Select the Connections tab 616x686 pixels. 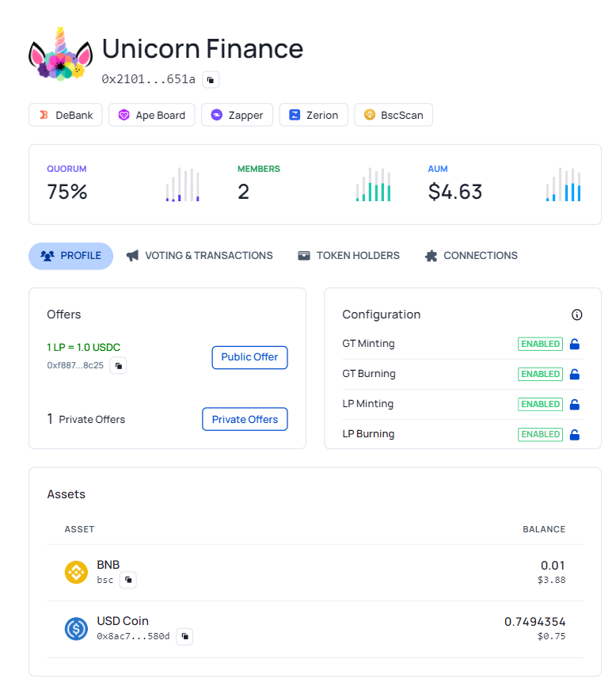pyautogui.click(x=471, y=256)
